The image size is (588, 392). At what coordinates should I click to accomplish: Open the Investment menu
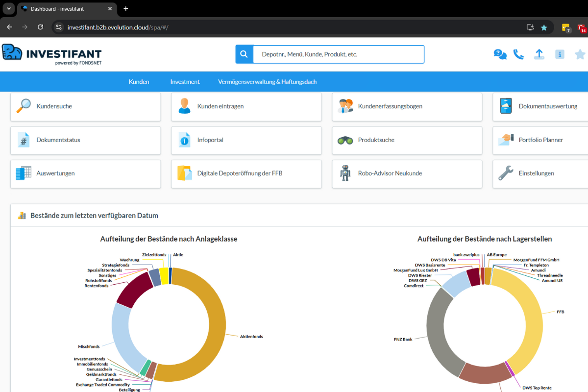[x=185, y=81]
